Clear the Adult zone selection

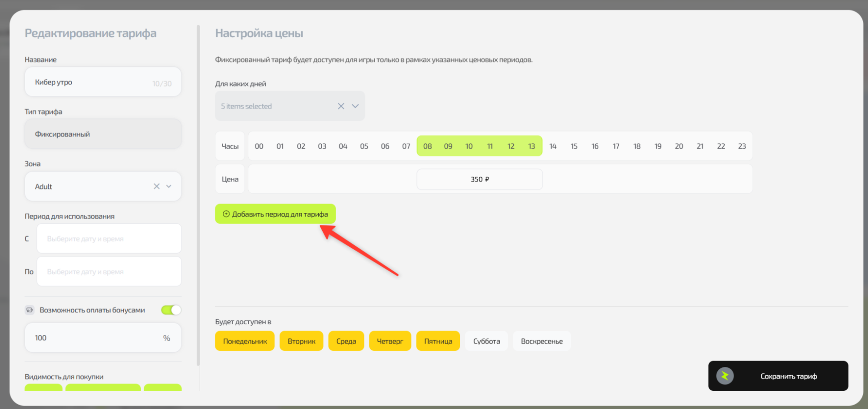(x=156, y=186)
